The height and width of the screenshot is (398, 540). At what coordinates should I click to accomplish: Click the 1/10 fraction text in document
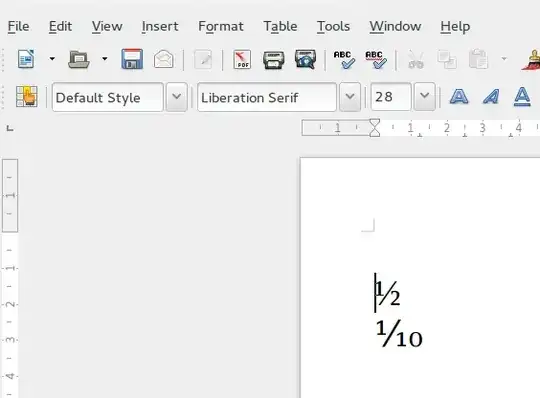pyautogui.click(x=399, y=334)
